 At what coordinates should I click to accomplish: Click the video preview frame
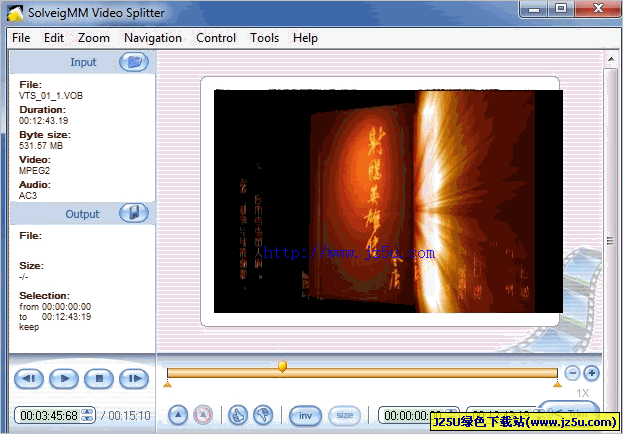coord(388,201)
